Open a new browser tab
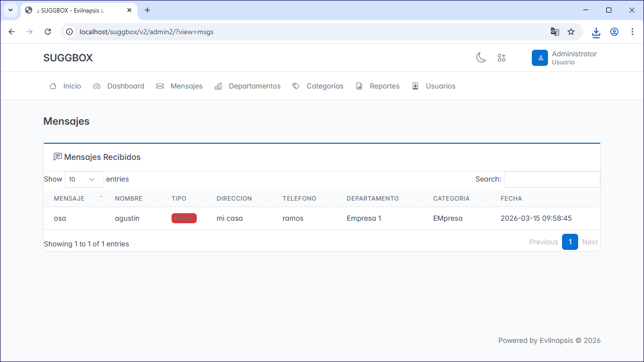Viewport: 644px width, 362px height. [147, 10]
